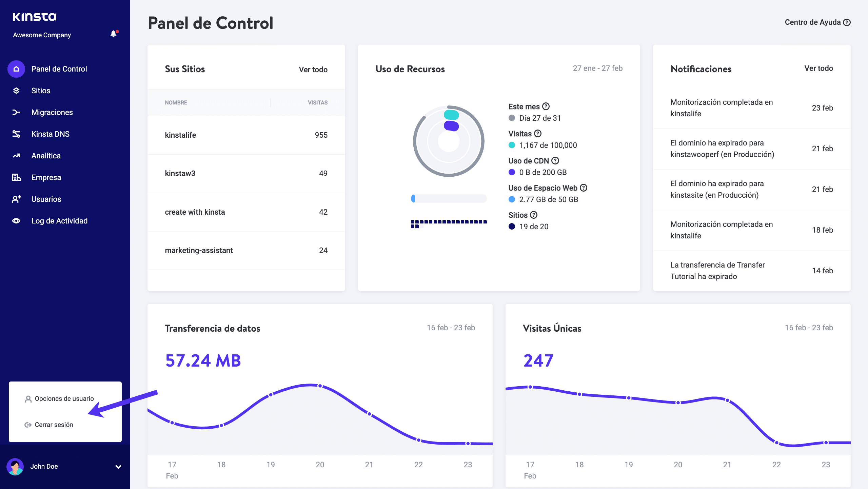Click the notification bell icon

[x=113, y=34]
